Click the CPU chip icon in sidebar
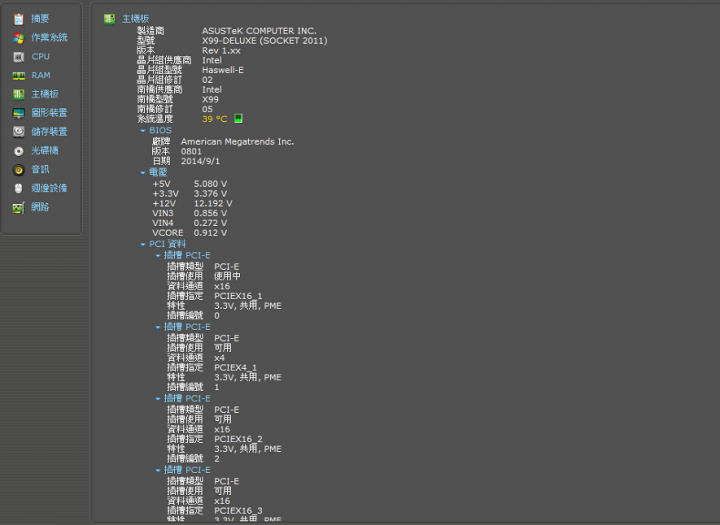Image resolution: width=720 pixels, height=525 pixels. point(18,56)
